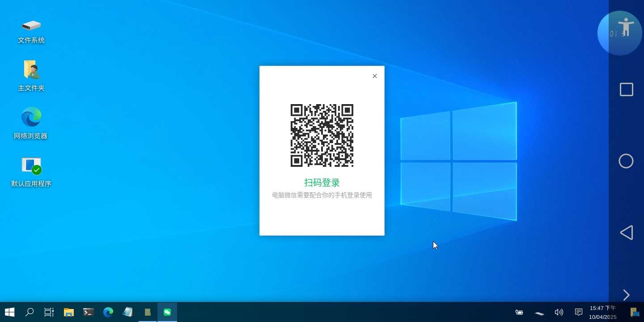Select the 网络浏览器 desktop shortcut
Image resolution: width=644 pixels, height=322 pixels.
[x=31, y=123]
